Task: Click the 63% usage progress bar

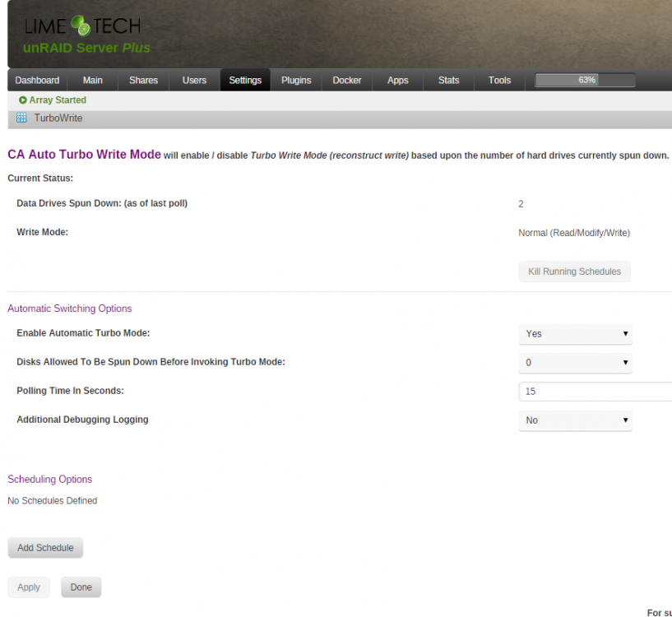Action: tap(585, 80)
